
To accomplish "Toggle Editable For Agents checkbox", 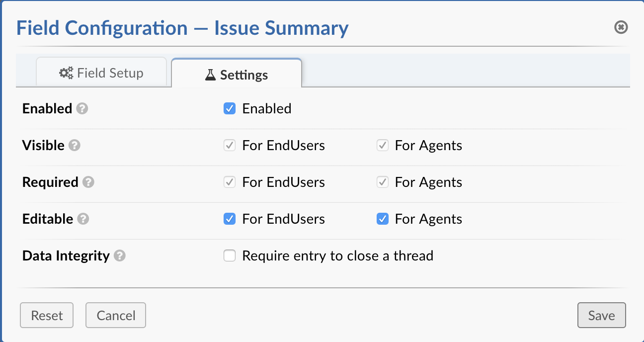I will point(383,219).
